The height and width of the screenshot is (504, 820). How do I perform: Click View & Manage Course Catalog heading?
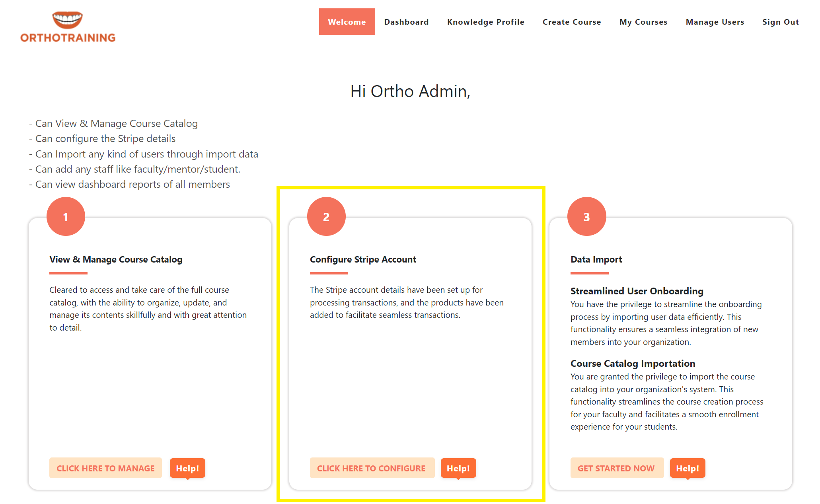[x=116, y=259]
